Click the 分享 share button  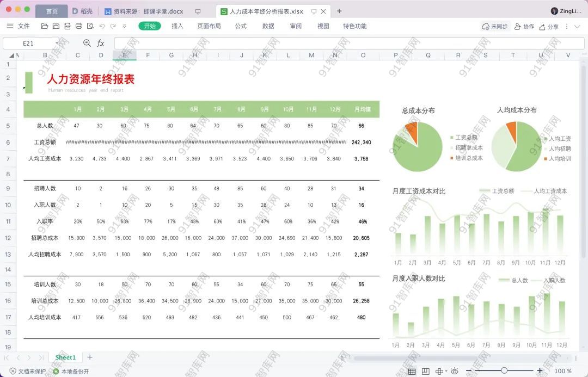click(x=548, y=27)
